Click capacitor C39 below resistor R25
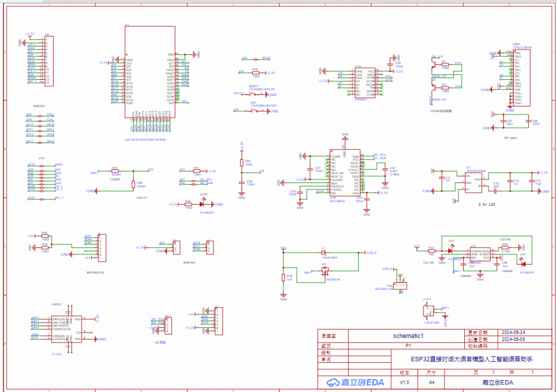 pyautogui.click(x=241, y=182)
